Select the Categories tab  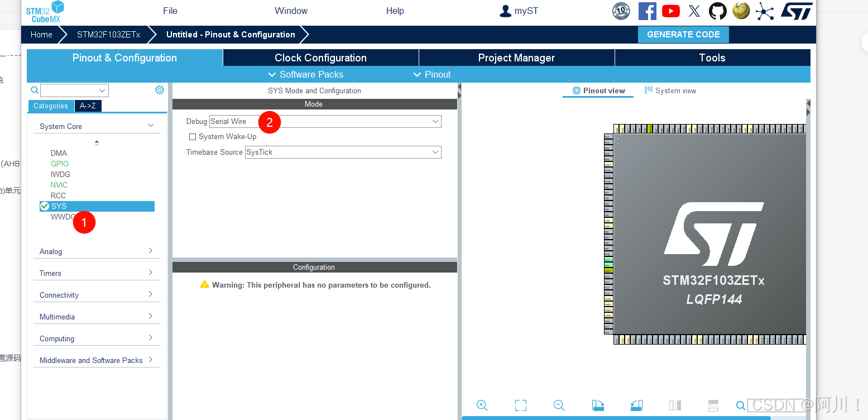(51, 106)
